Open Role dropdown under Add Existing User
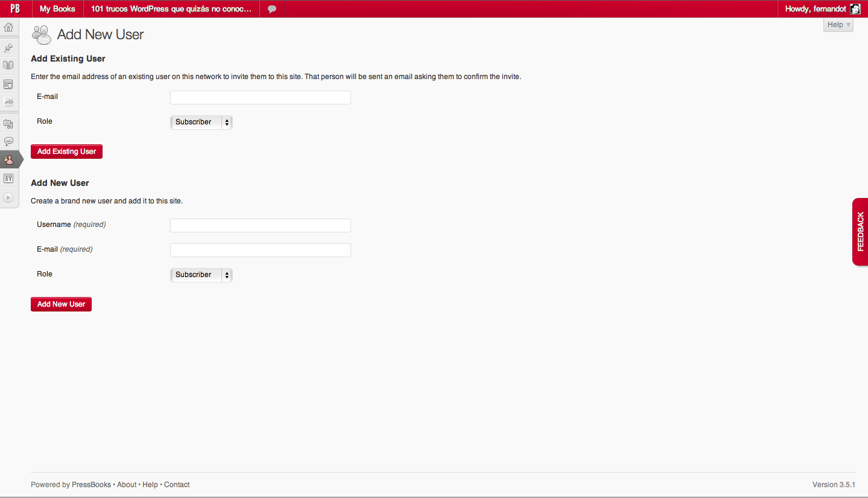Image resolution: width=868 pixels, height=498 pixels. (x=201, y=123)
